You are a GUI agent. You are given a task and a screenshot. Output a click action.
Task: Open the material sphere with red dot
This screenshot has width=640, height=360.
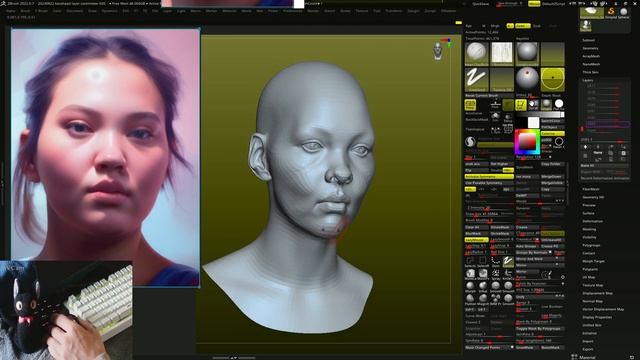[527, 78]
